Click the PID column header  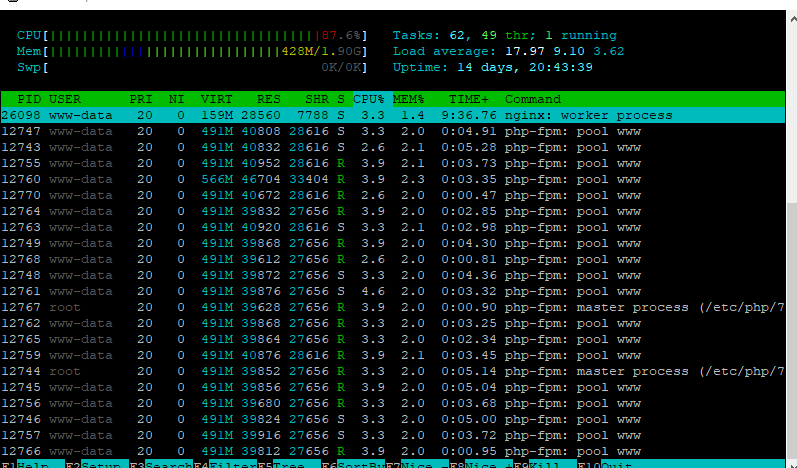pyautogui.click(x=29, y=99)
